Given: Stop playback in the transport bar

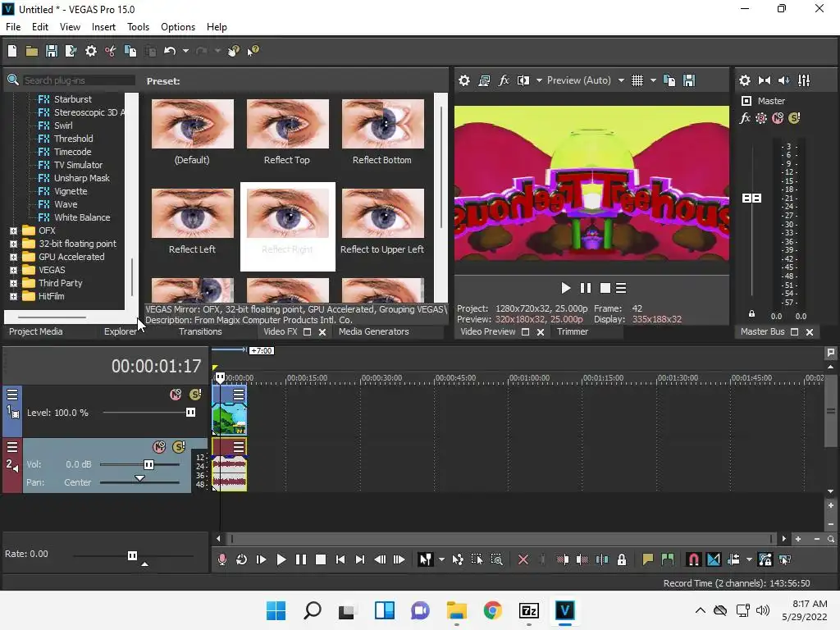Looking at the screenshot, I should (x=321, y=559).
